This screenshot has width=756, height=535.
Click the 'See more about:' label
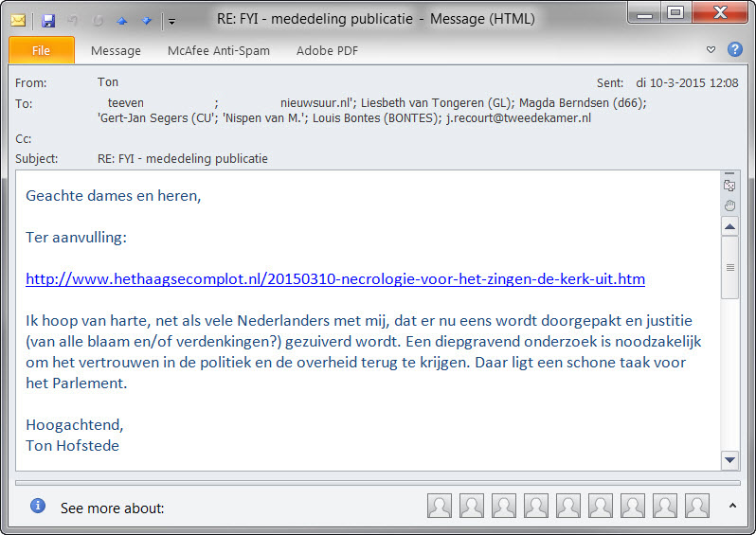pyautogui.click(x=113, y=508)
